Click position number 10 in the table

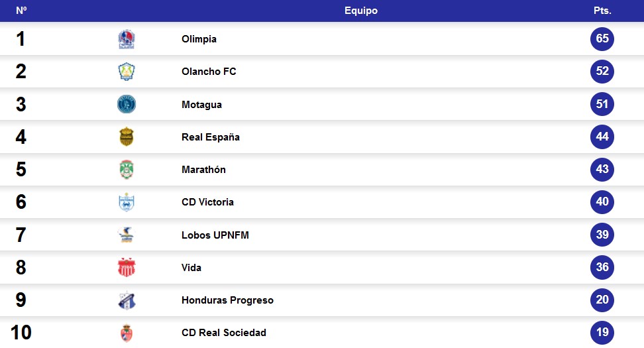pos(21,332)
